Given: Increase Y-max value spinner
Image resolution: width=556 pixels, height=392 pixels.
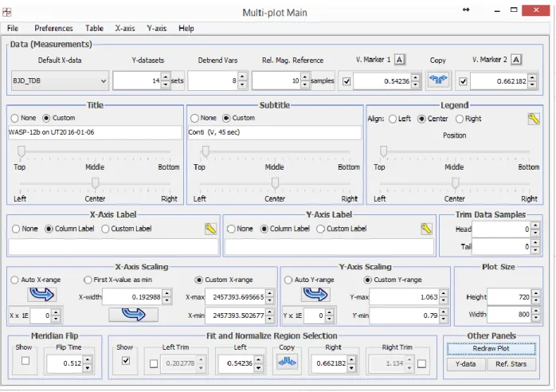Looking at the screenshot, I should click(x=443, y=293).
